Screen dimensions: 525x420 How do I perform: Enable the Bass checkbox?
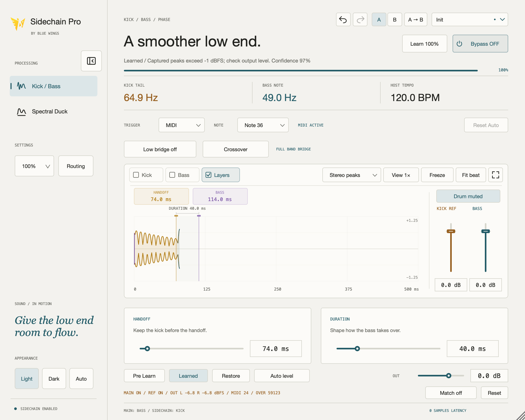[172, 175]
